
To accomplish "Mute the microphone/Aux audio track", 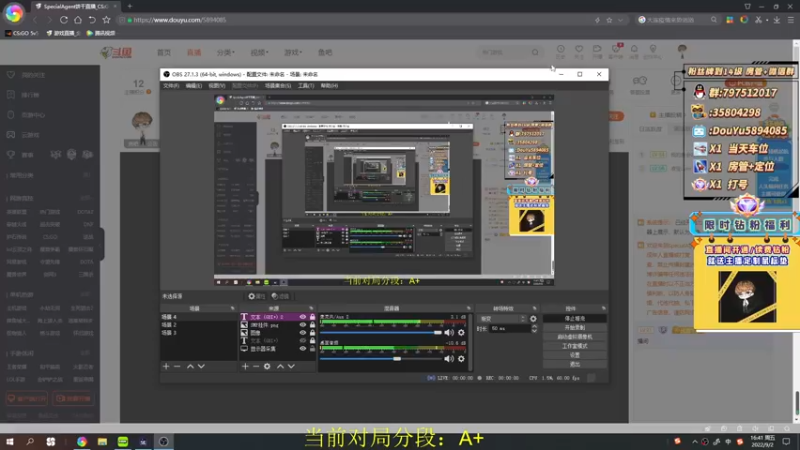I will [449, 333].
